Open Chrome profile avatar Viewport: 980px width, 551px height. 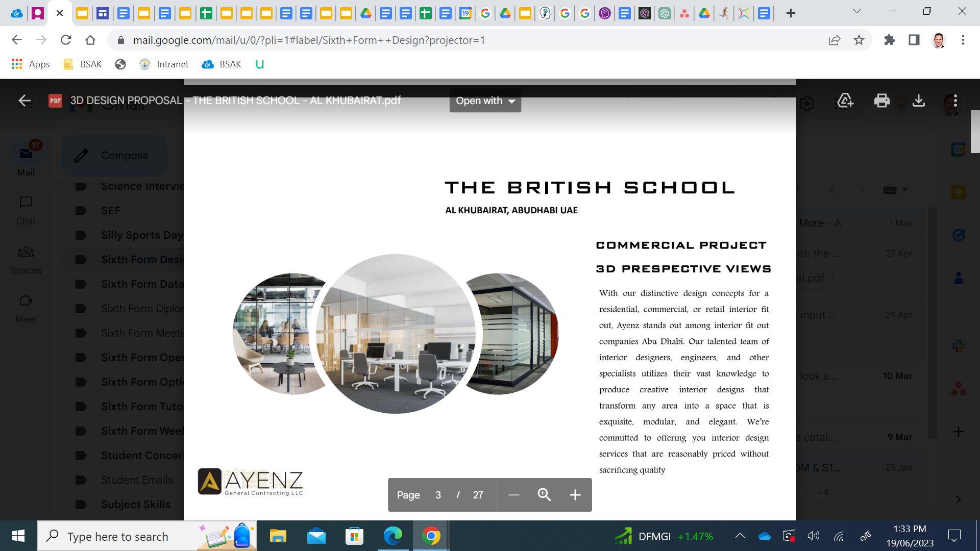pyautogui.click(x=939, y=40)
